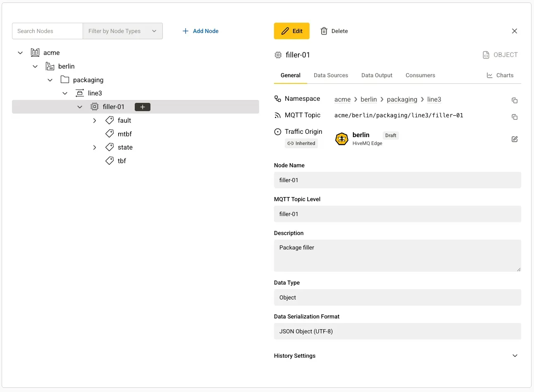Follow the packaging namespace link
The width and height of the screenshot is (534, 392).
(402, 99)
